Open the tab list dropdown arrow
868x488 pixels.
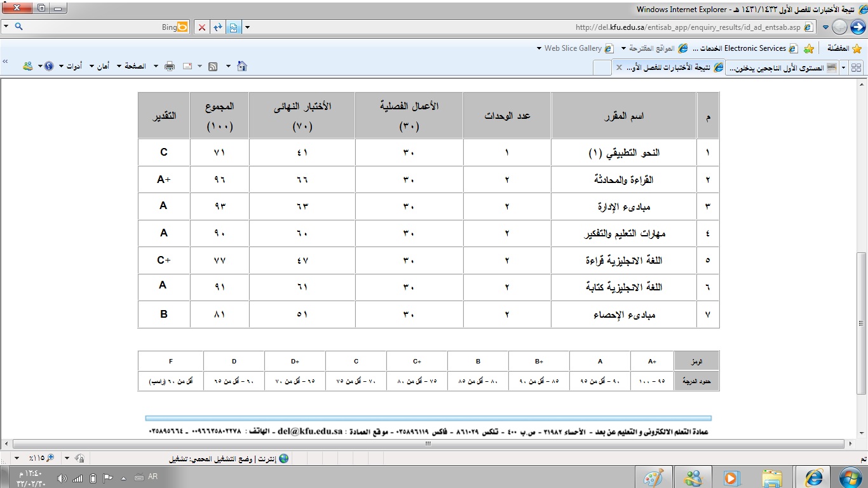coord(843,67)
